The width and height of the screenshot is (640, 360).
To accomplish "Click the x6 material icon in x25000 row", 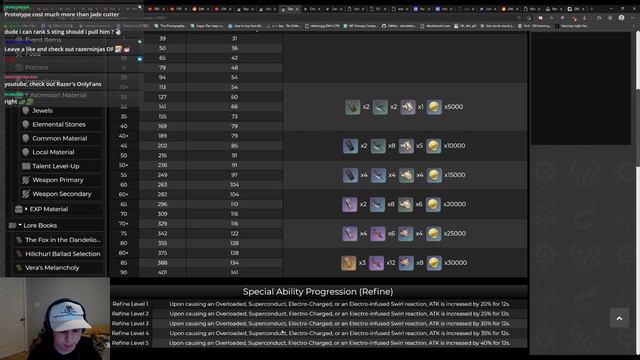I will coord(378,233).
